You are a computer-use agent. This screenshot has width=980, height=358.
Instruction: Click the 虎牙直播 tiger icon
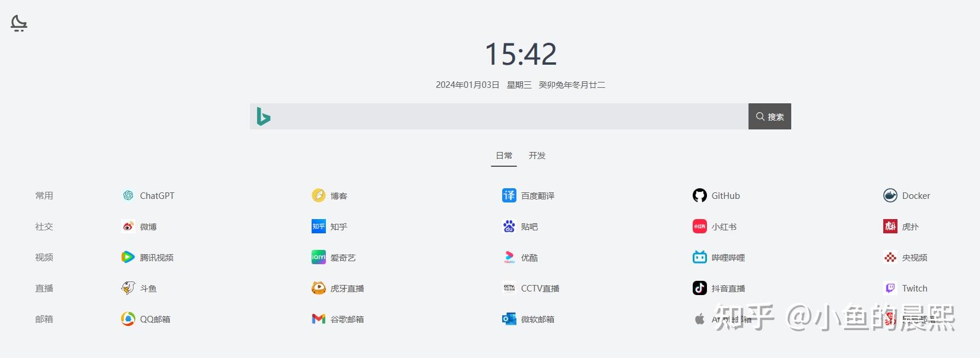319,288
